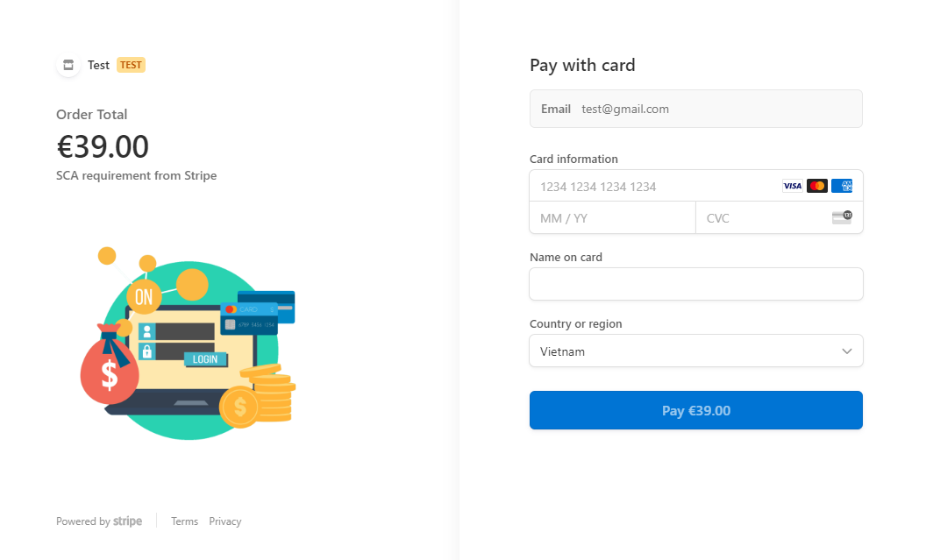
Task: Click the orange TEST mode badge
Action: [x=131, y=65]
